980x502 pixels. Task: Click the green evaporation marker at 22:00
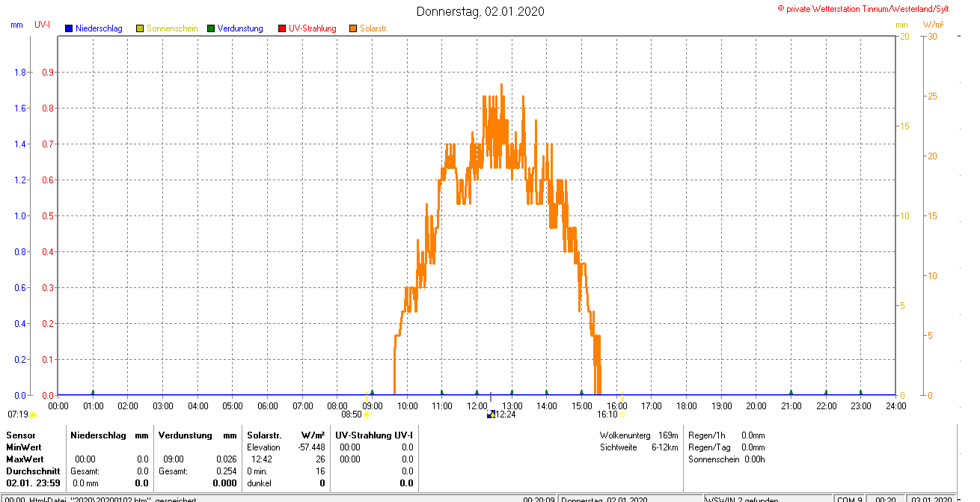click(x=826, y=392)
